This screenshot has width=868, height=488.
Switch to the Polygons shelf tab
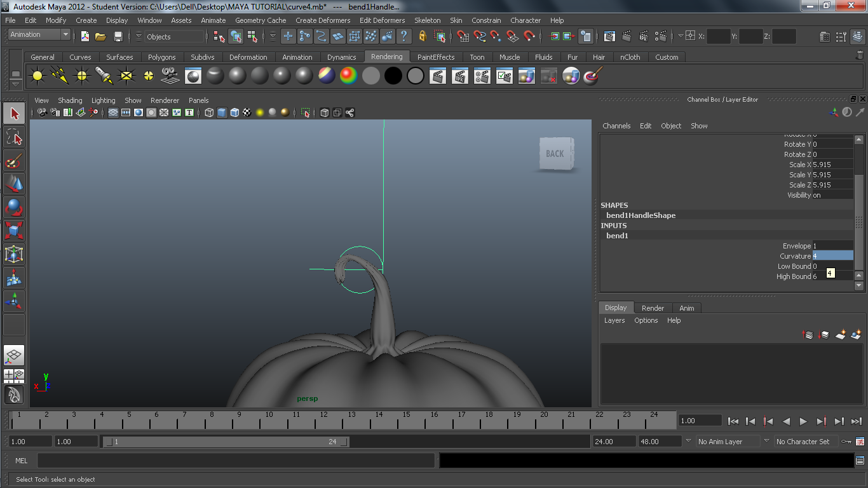coord(162,57)
